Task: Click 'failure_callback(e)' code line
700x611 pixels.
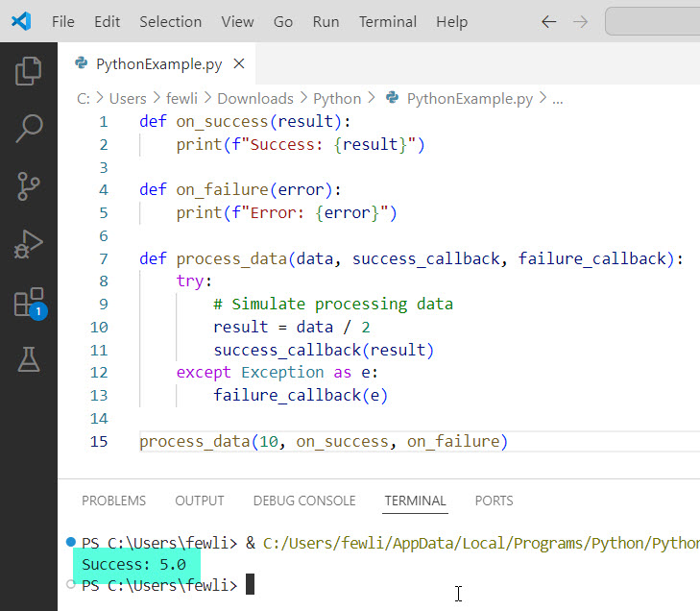Action: pos(301,395)
